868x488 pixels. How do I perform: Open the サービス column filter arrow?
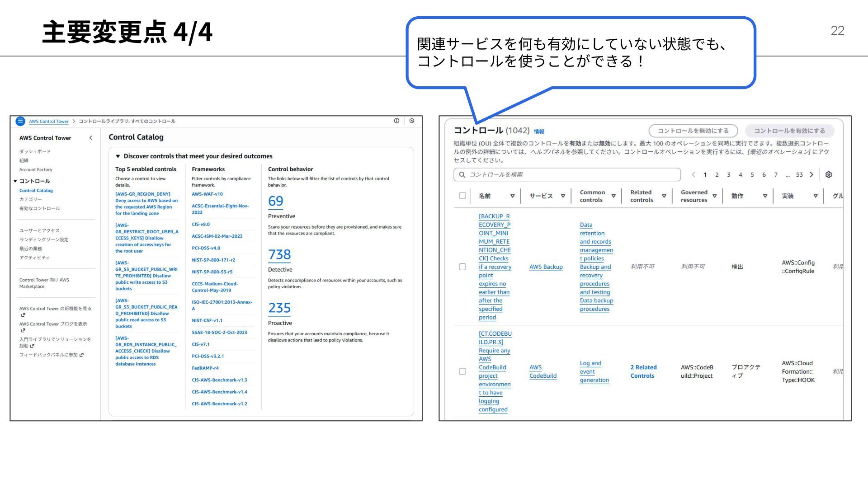(x=563, y=196)
